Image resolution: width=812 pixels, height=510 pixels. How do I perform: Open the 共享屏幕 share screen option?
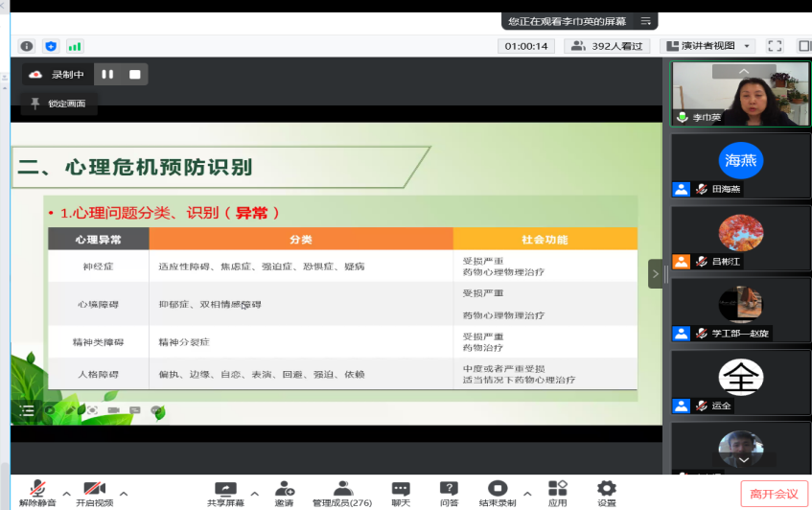point(225,494)
